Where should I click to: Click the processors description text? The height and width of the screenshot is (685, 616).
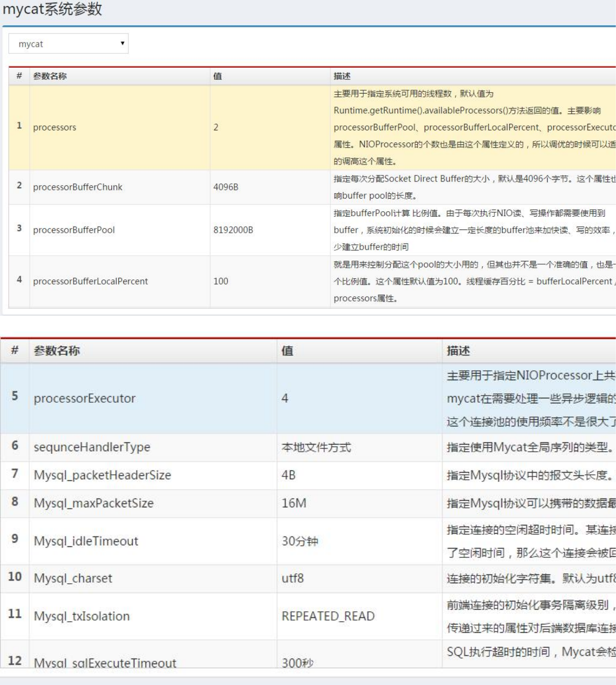click(475, 127)
